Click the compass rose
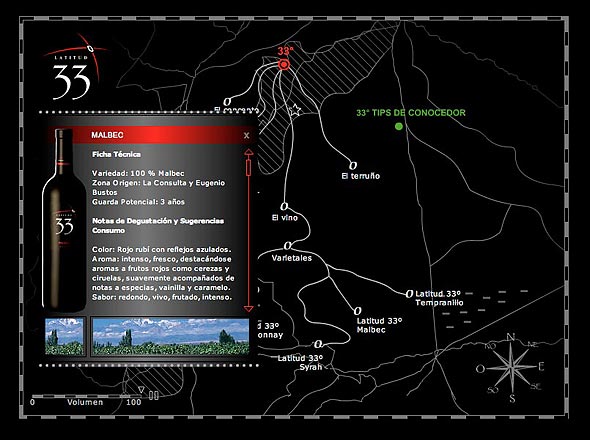Viewport: 590px width, 440px height. click(512, 367)
